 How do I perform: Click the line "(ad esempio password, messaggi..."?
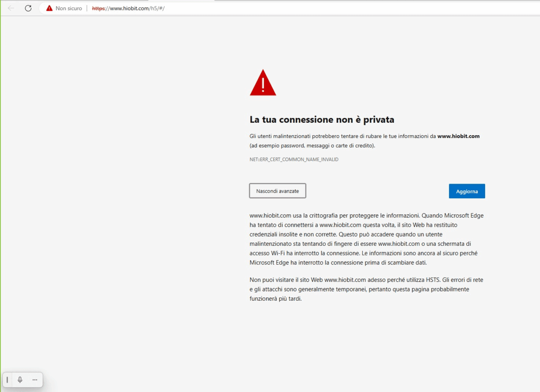coord(312,146)
